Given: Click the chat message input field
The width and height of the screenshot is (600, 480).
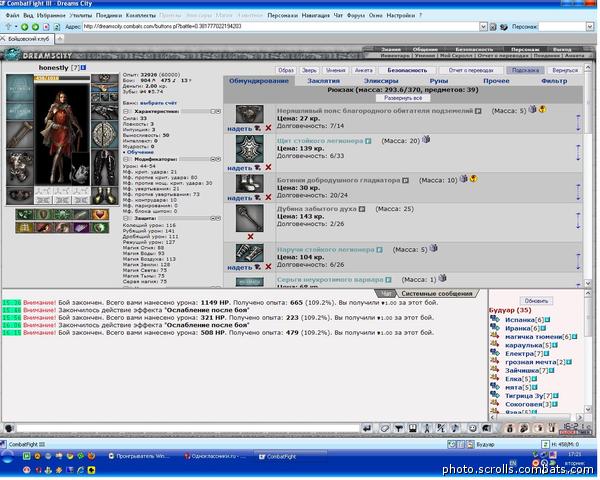Looking at the screenshot, I should [x=188, y=428].
